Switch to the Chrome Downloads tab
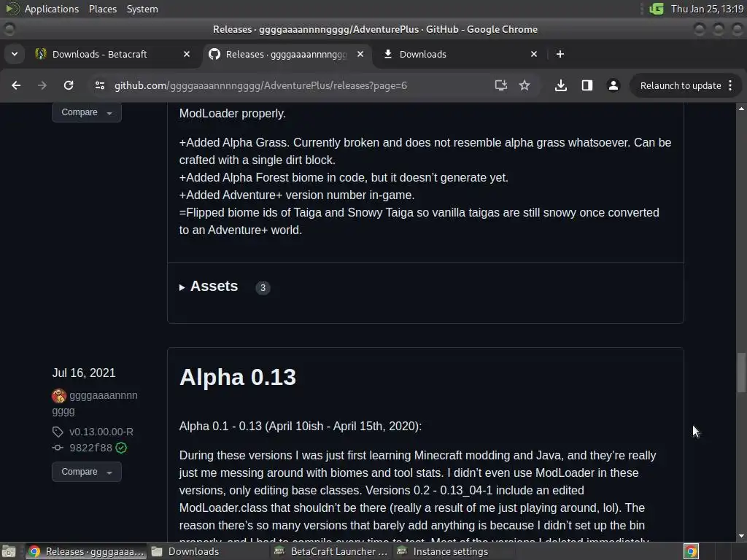The image size is (747, 560). coord(422,54)
